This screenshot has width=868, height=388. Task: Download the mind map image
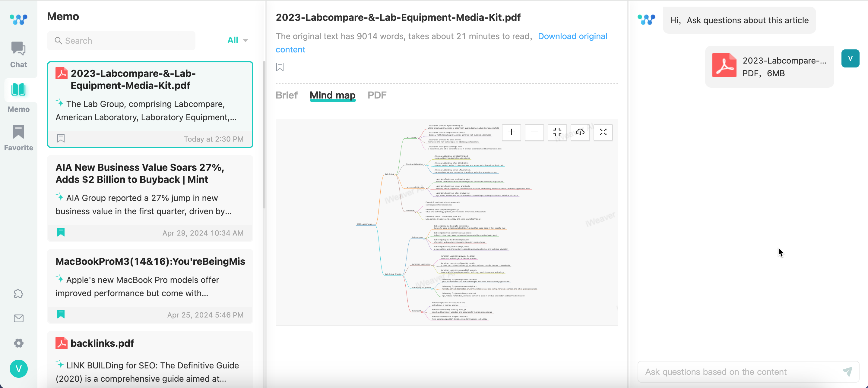(580, 132)
